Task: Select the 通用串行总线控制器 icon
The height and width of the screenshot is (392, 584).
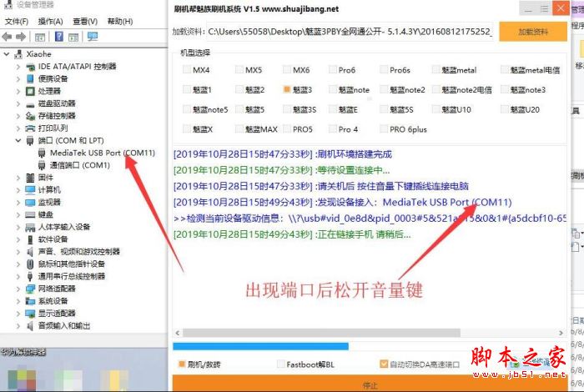Action: click(31, 276)
